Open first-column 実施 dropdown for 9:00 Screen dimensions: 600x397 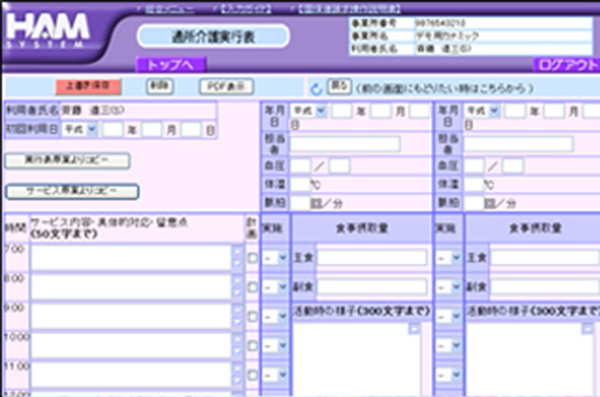coord(275,317)
